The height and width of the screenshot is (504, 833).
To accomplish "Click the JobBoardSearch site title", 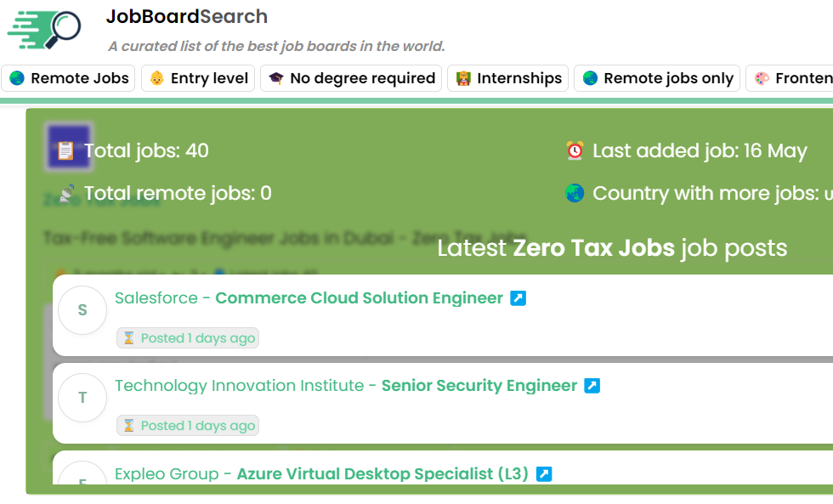I will (187, 17).
